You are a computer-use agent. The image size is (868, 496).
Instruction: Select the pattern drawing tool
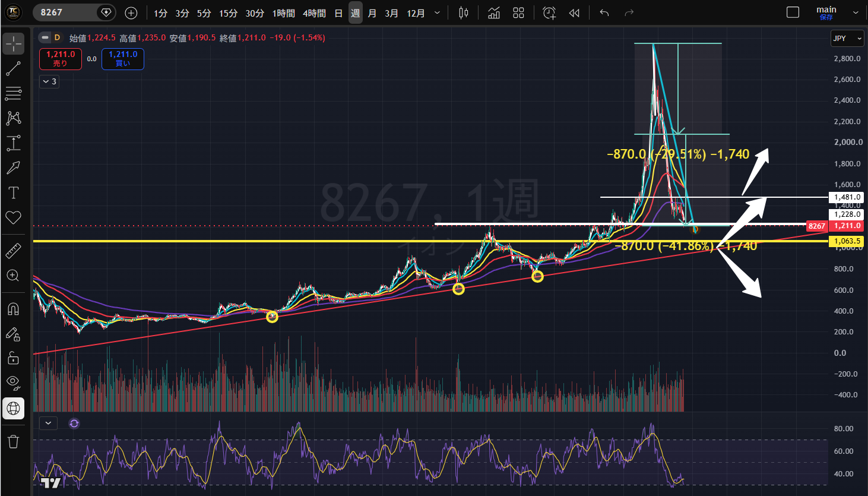click(x=13, y=118)
